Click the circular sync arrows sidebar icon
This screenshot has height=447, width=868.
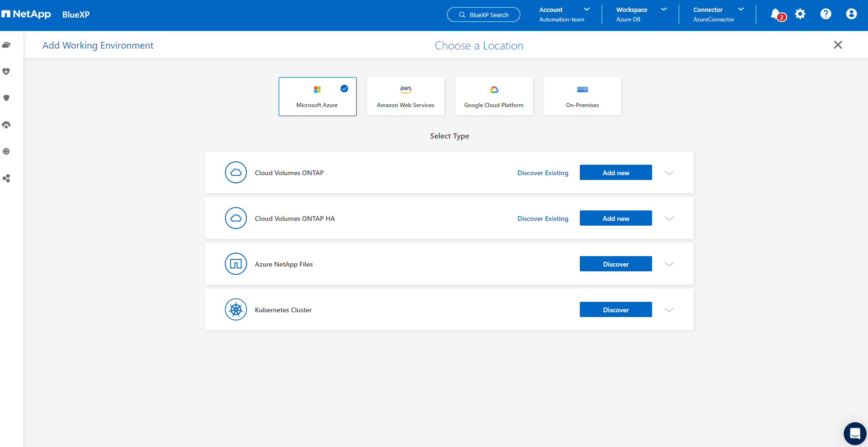click(6, 151)
